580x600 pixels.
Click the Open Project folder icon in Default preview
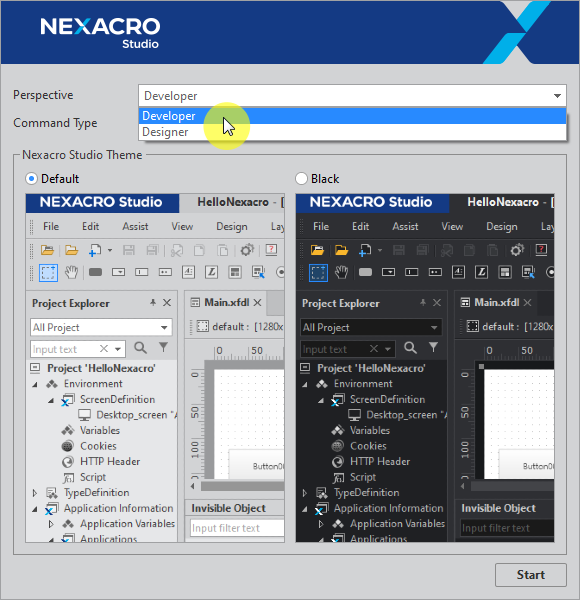47,251
